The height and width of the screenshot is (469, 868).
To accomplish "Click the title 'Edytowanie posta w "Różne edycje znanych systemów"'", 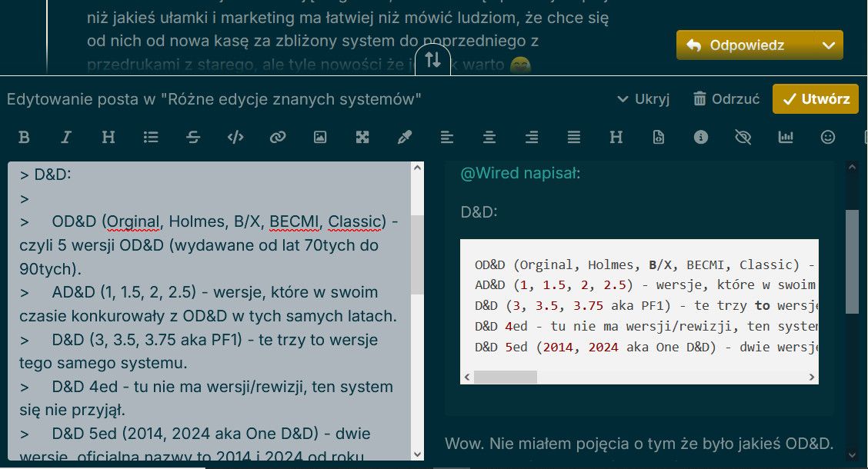I will click(x=214, y=99).
